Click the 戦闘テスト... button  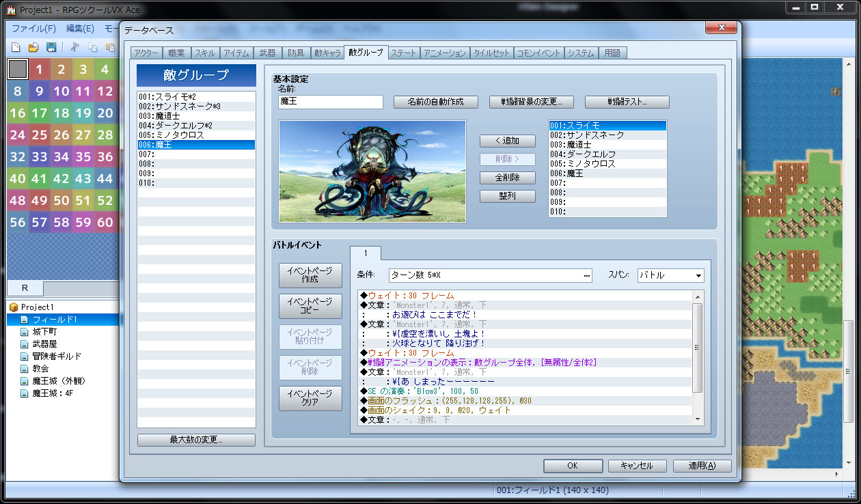coord(627,102)
